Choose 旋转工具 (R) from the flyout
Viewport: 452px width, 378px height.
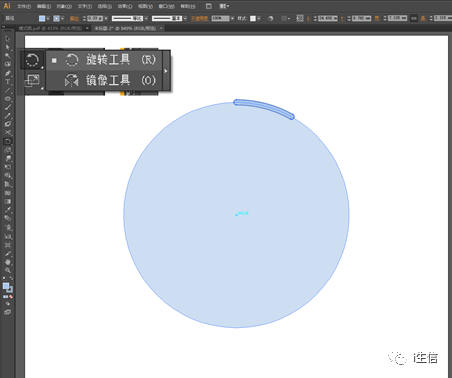[x=104, y=60]
